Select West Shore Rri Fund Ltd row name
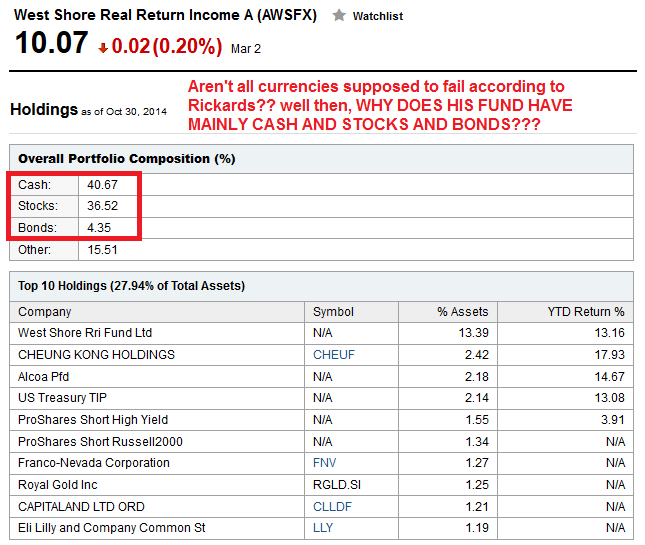This screenshot has height=545, width=645. tap(85, 332)
